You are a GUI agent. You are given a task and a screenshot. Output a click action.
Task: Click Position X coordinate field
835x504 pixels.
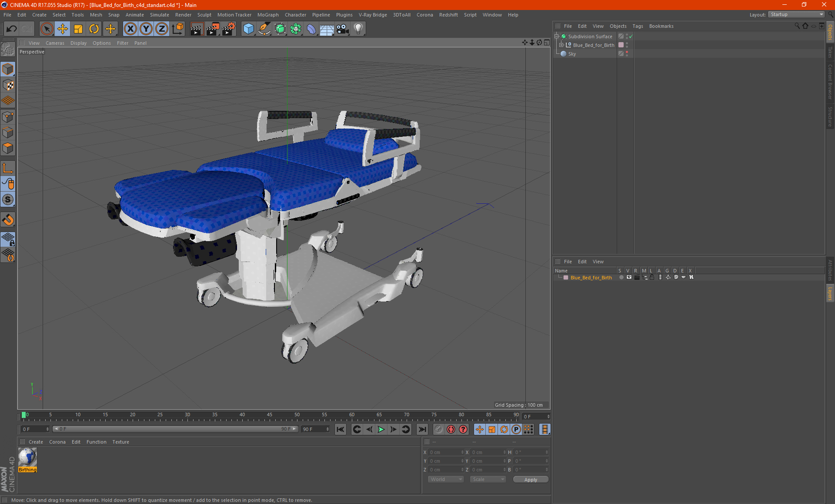pos(447,452)
